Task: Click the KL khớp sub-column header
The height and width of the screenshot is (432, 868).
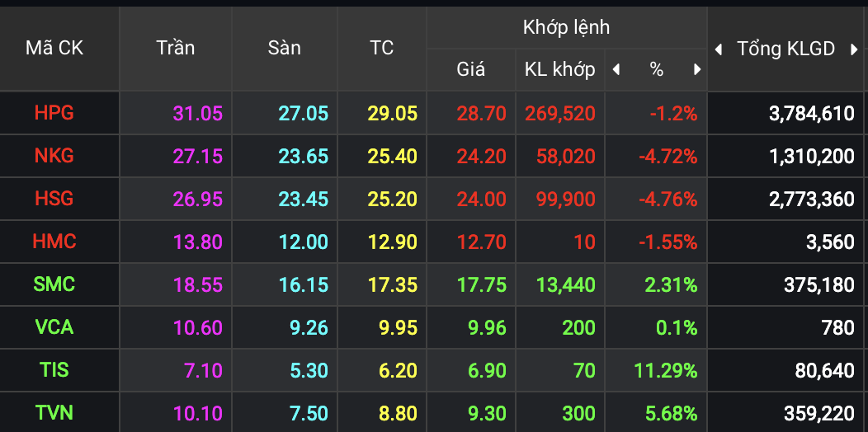Action: [x=559, y=70]
